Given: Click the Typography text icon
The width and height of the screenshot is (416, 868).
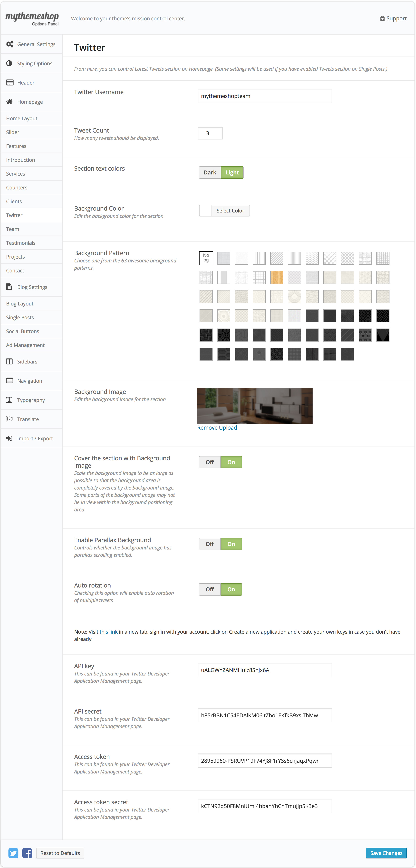Looking at the screenshot, I should 9,400.
